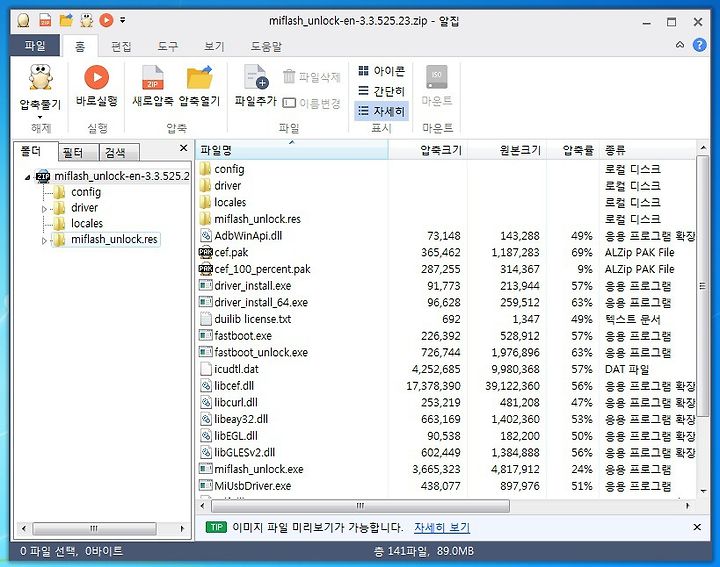Click the extract quick-access egg icon
This screenshot has height=567, width=720.
click(x=86, y=20)
